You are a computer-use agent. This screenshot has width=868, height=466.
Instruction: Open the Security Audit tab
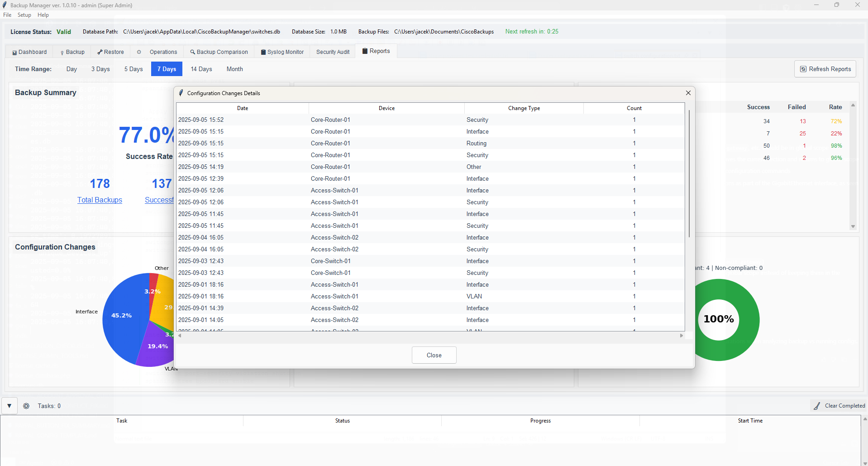[x=333, y=52]
